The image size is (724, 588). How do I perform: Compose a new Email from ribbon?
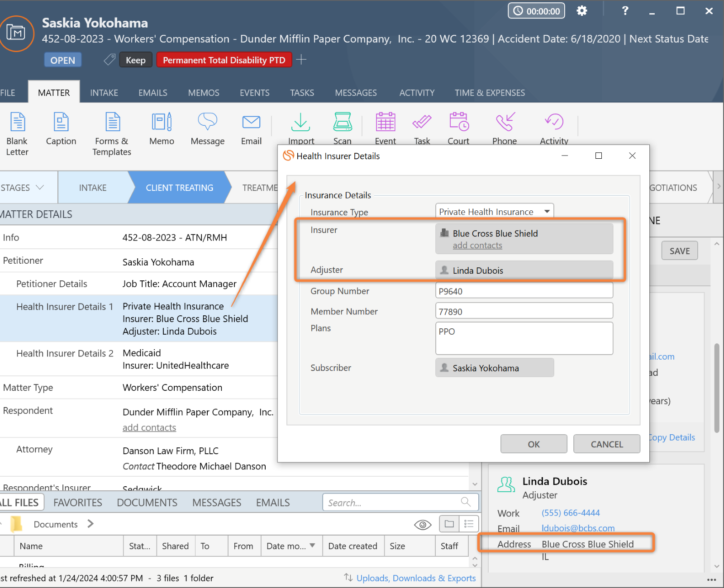[x=251, y=122]
